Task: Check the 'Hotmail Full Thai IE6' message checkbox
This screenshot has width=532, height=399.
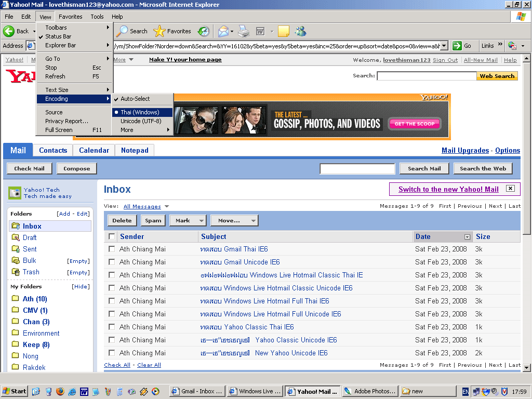Action: click(112, 301)
